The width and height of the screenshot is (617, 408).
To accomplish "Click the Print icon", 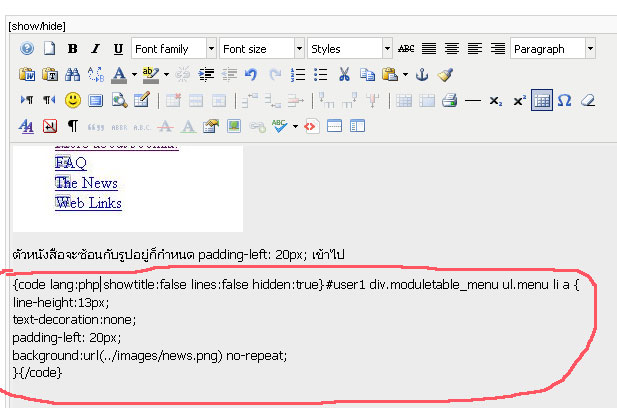I will click(449, 100).
